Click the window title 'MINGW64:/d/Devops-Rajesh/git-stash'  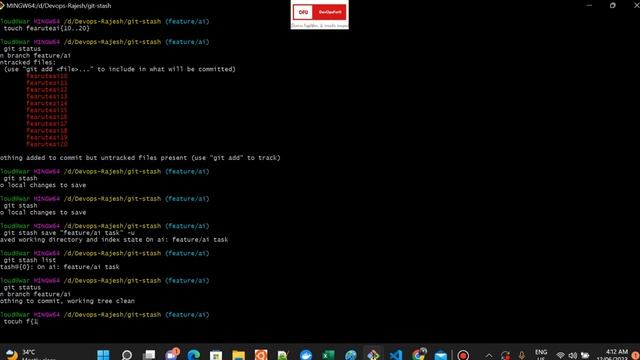coord(58,6)
